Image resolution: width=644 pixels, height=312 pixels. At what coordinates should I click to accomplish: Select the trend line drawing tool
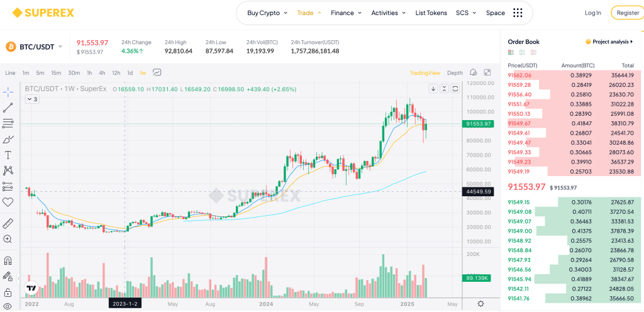pyautogui.click(x=8, y=108)
